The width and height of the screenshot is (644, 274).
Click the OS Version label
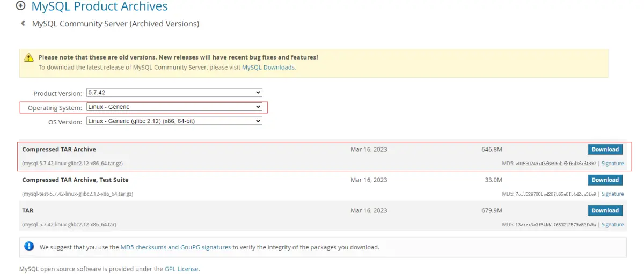[65, 122]
